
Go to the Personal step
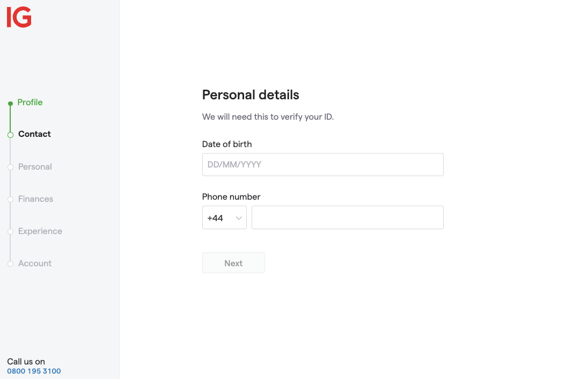(35, 166)
